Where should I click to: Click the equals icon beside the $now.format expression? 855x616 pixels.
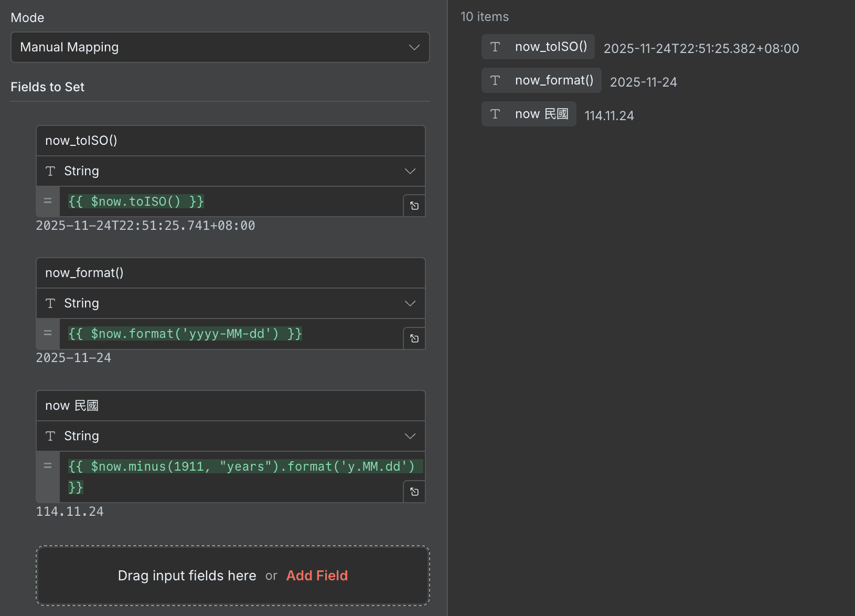click(48, 334)
